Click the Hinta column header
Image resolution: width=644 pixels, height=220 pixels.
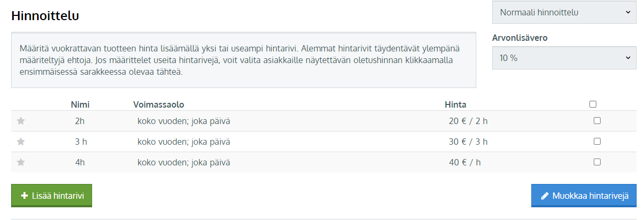pos(455,104)
